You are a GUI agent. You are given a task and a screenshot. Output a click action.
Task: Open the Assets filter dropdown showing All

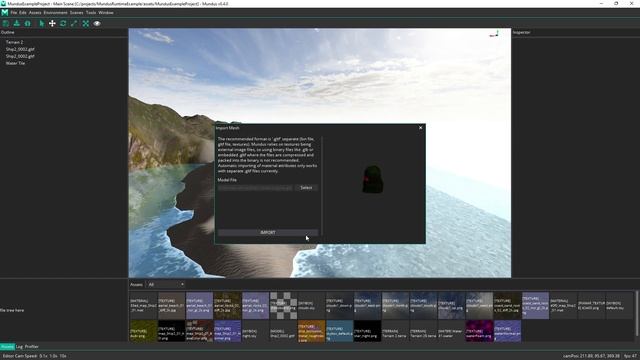point(166,284)
